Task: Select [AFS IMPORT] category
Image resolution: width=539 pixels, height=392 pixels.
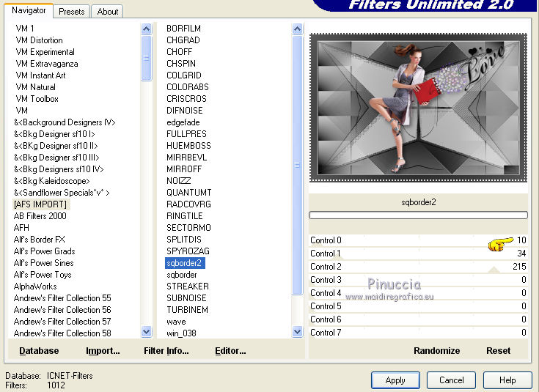Action: coord(40,204)
